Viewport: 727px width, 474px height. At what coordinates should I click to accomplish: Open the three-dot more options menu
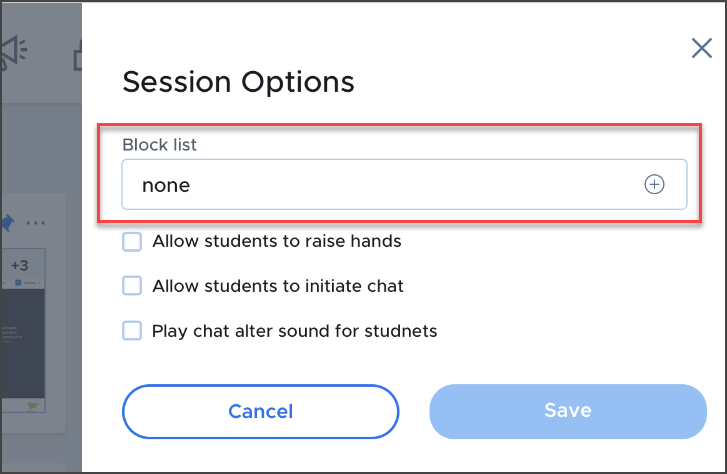pos(36,222)
